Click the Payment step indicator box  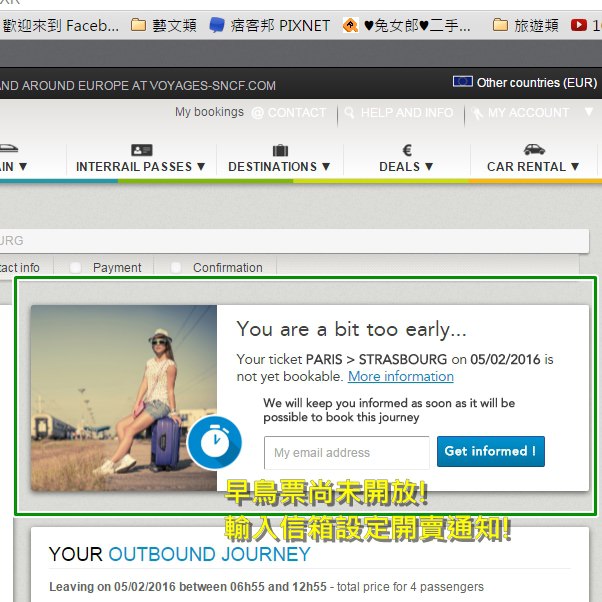click(x=75, y=267)
